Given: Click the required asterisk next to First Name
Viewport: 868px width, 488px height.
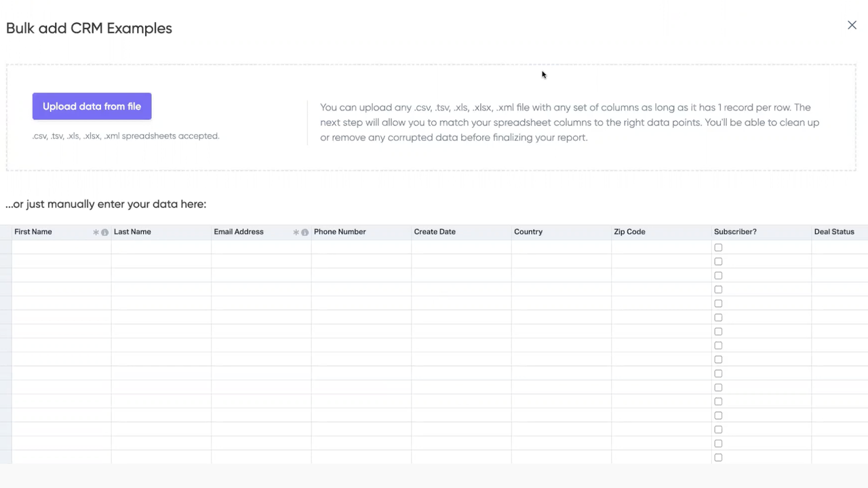Looking at the screenshot, I should click(x=96, y=231).
